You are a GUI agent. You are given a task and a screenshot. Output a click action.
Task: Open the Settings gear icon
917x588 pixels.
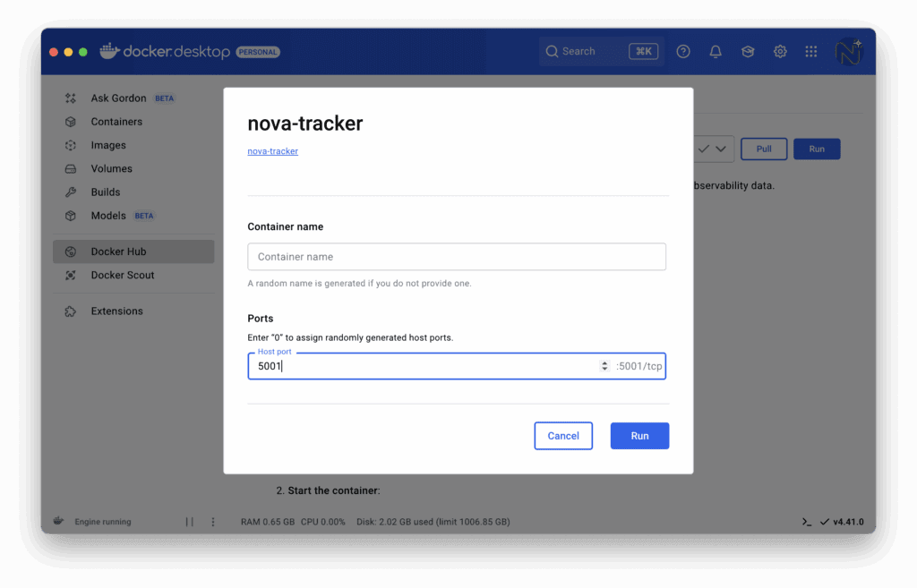pyautogui.click(x=780, y=51)
